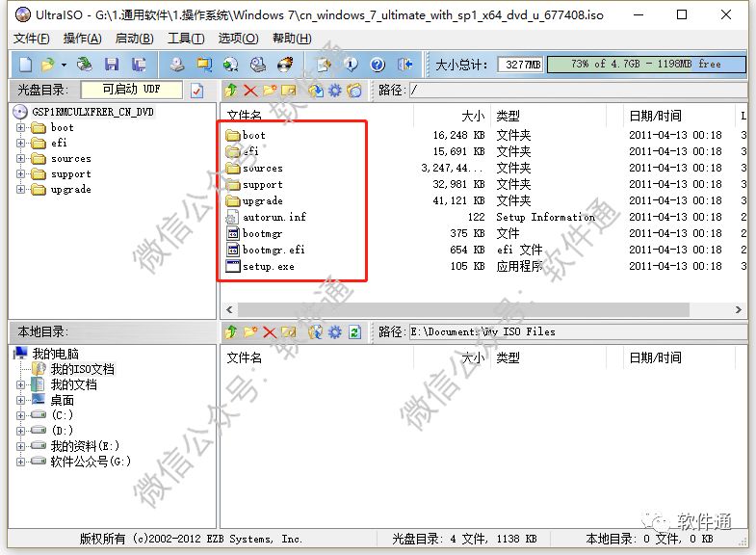This screenshot has height=555, width=756.
Task: Click the 大小总计 3277MB size field
Action: [521, 65]
